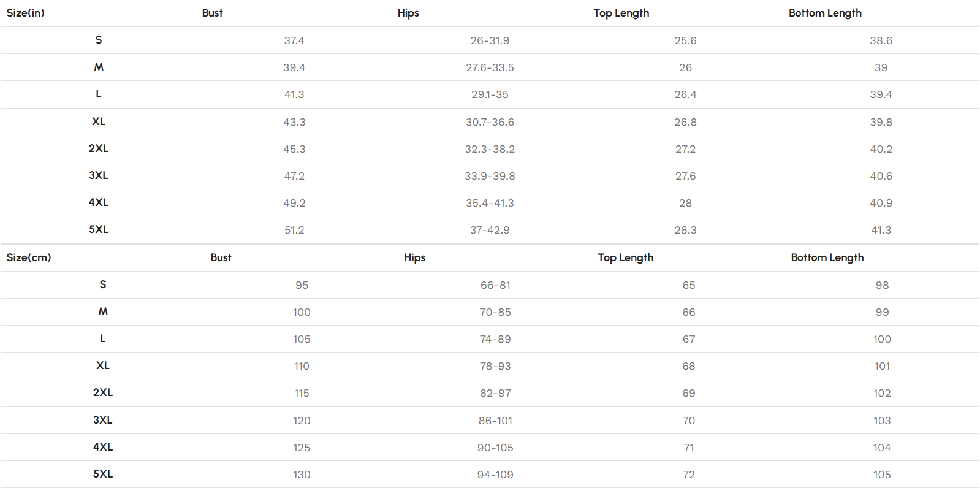Select the 26.4 top length cell
This screenshot has width=980, height=488.
click(685, 94)
